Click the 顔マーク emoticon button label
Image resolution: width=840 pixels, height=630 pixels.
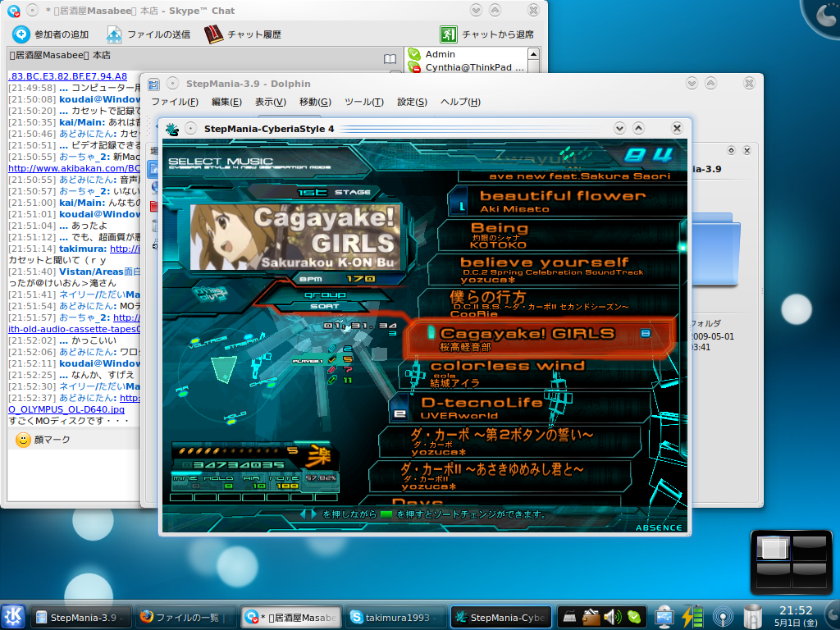click(52, 440)
